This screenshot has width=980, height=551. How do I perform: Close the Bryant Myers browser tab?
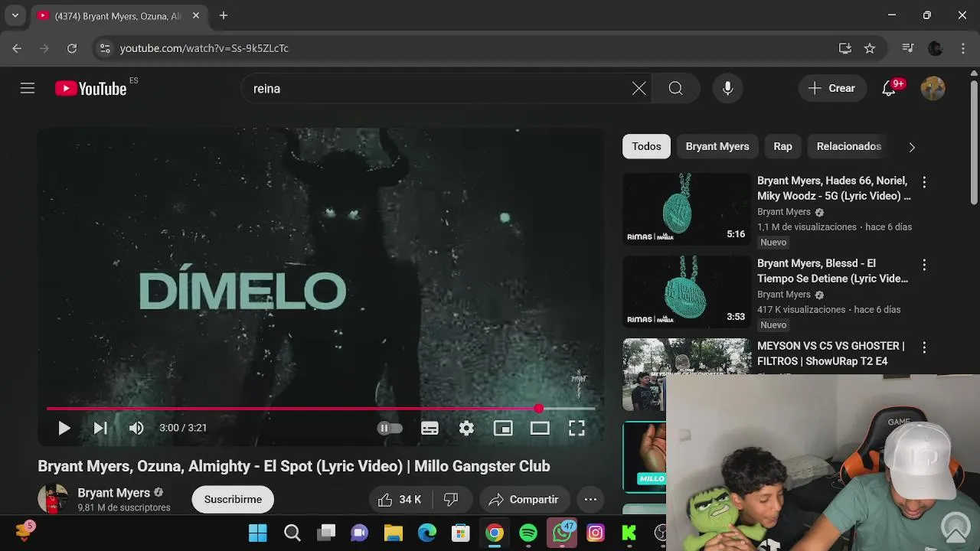[x=196, y=15]
